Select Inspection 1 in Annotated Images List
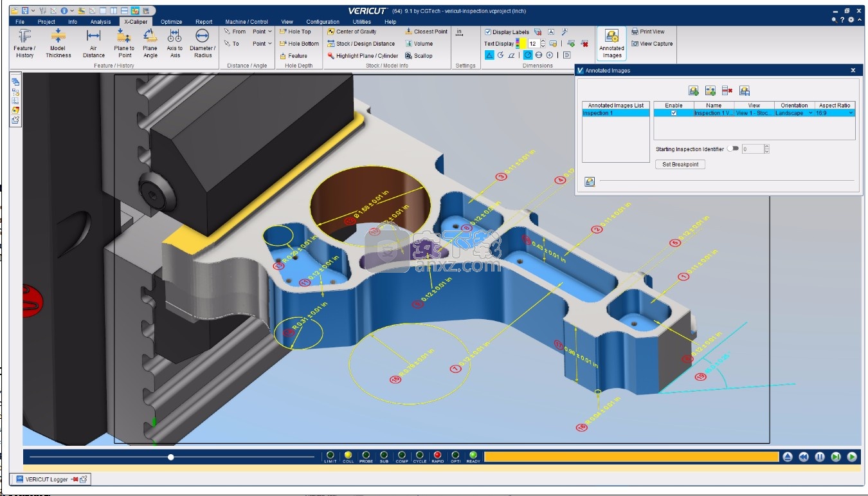 pyautogui.click(x=616, y=113)
